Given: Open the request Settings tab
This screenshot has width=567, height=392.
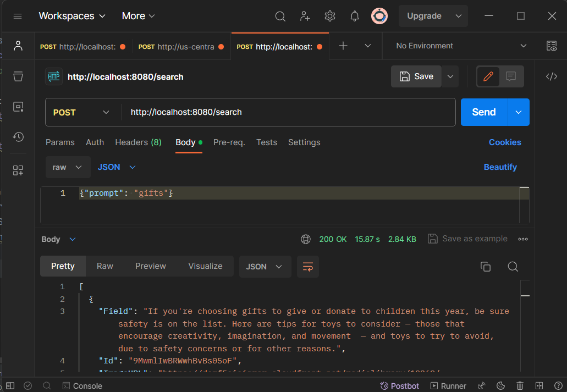Looking at the screenshot, I should pos(304,142).
